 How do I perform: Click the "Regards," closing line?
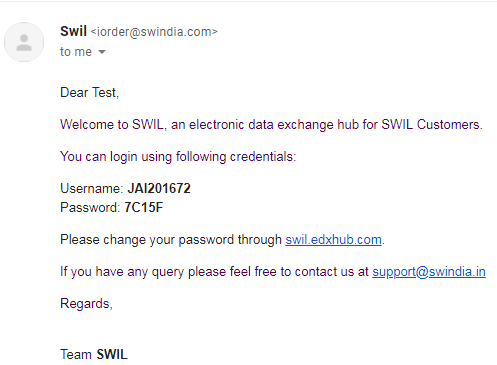(86, 304)
